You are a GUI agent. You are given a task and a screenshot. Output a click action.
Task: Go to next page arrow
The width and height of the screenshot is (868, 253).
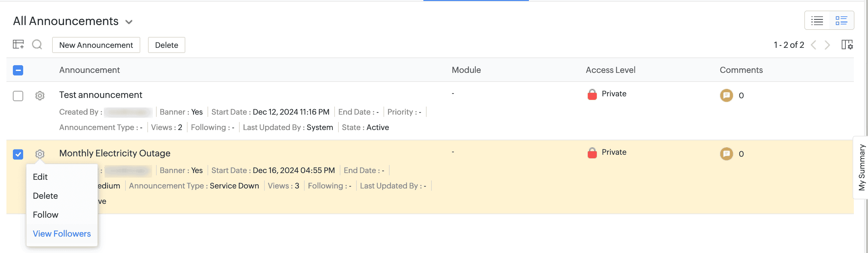(x=827, y=45)
